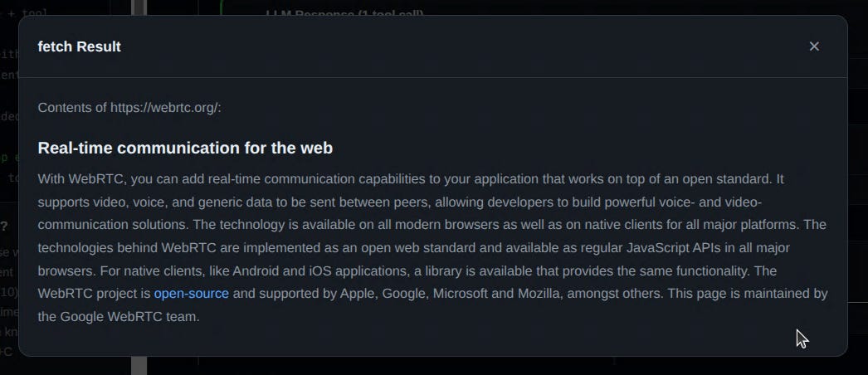Image resolution: width=868 pixels, height=375 pixels.
Task: Click the word JavaScript in the paragraph
Action: 658,248
